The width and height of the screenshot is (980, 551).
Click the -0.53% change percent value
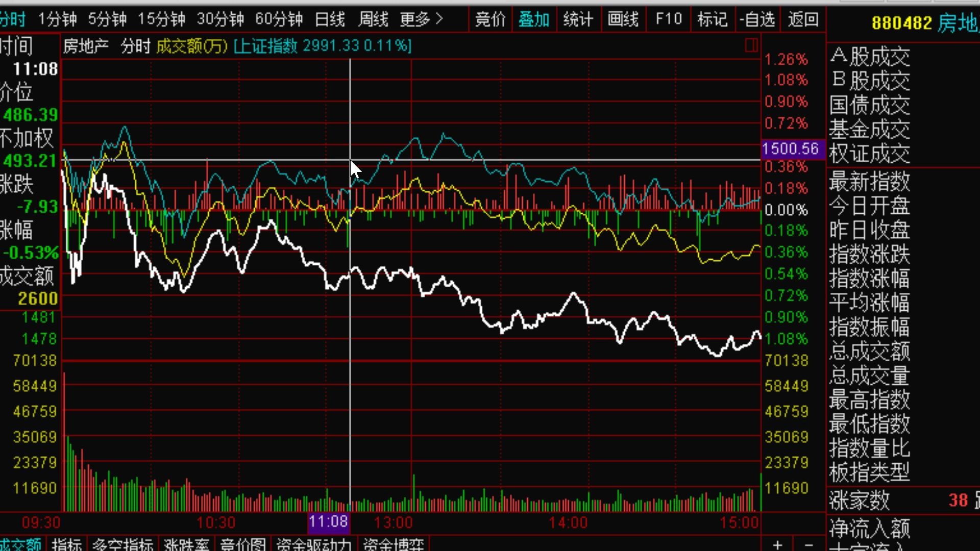[x=31, y=253]
